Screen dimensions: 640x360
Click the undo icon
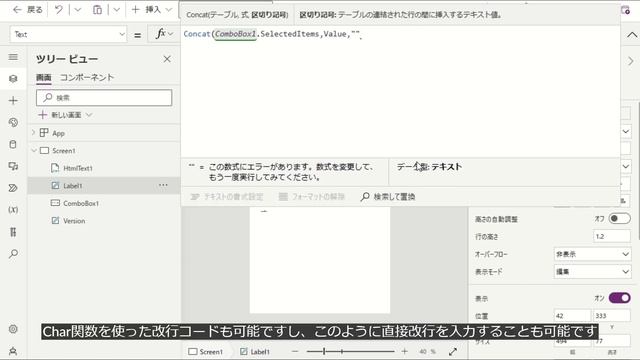59,10
